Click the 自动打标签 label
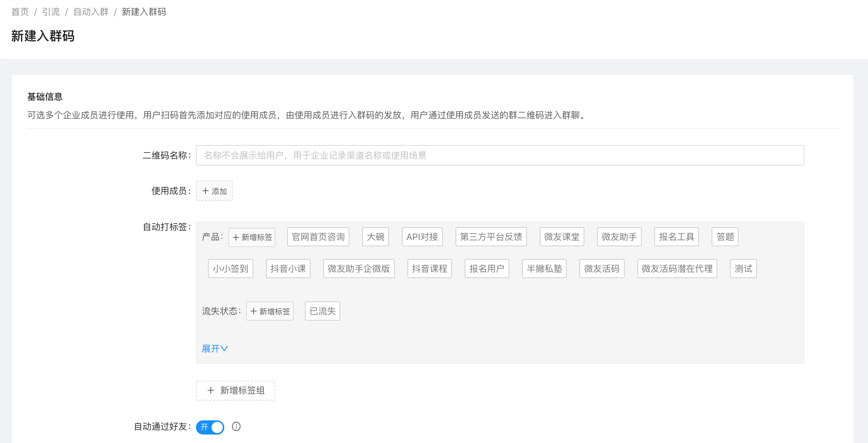868x443 pixels. (167, 227)
